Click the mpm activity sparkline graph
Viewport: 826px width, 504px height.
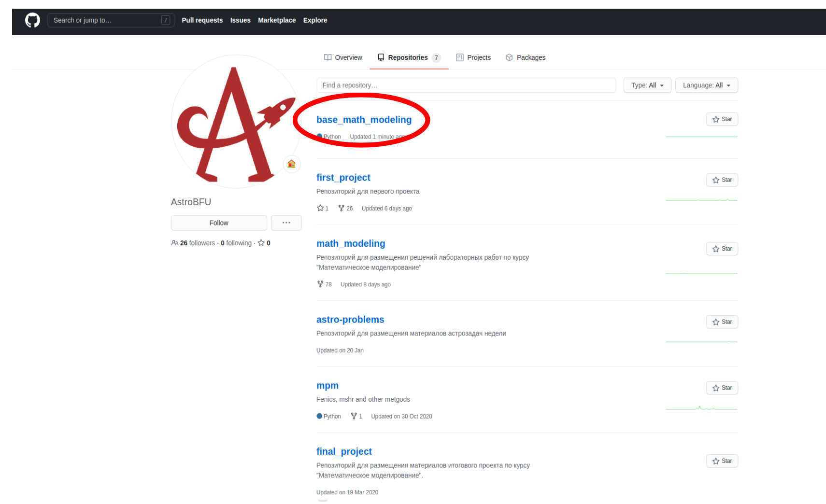(x=701, y=408)
